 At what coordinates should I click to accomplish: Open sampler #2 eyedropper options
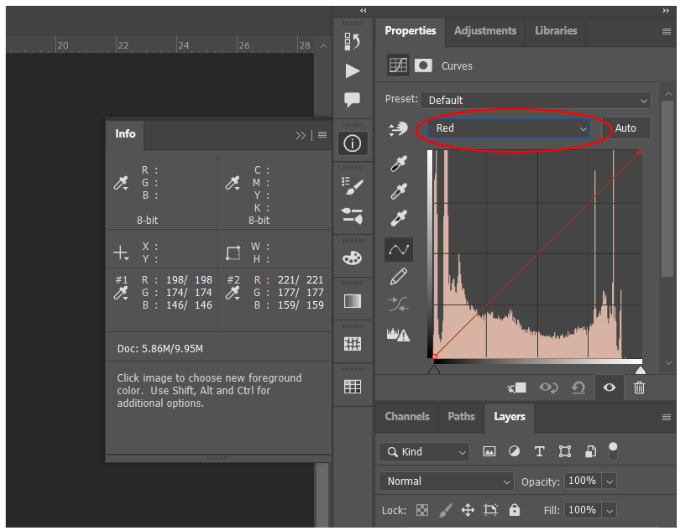coord(233,293)
